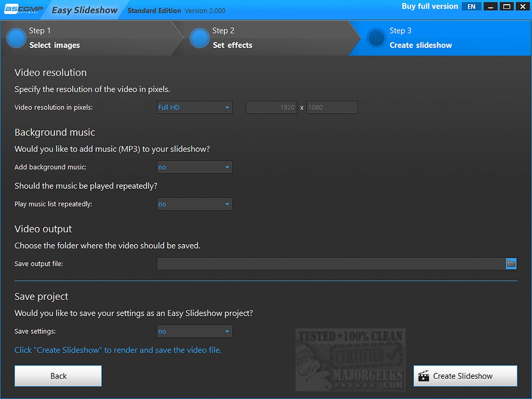Open the video resolution Full HD dropdown
This screenshot has width=532, height=399.
click(x=195, y=107)
